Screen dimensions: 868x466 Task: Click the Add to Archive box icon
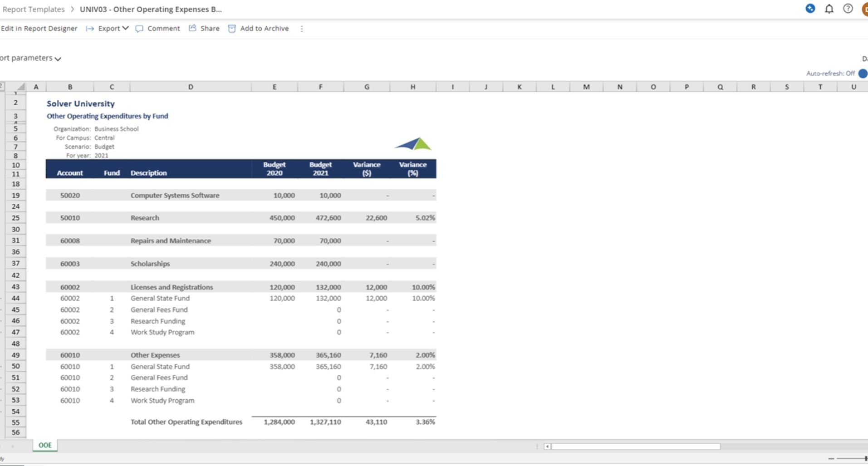(x=232, y=29)
